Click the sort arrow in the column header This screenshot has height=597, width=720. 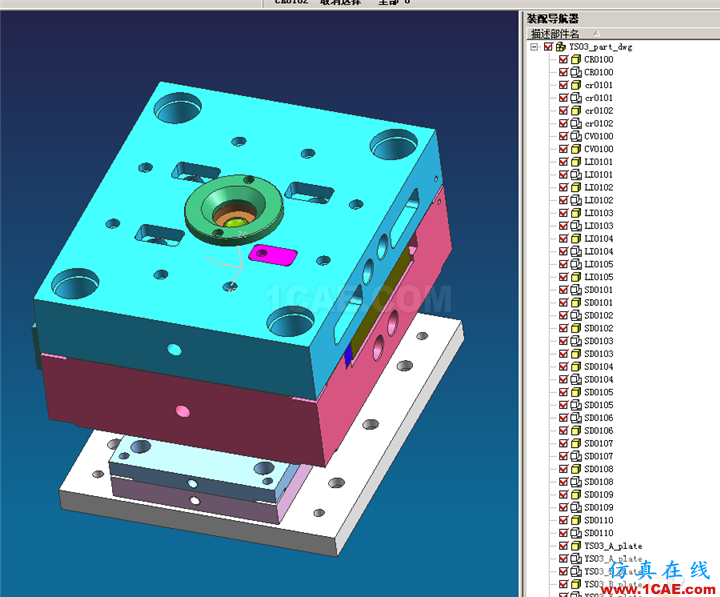click(x=596, y=33)
